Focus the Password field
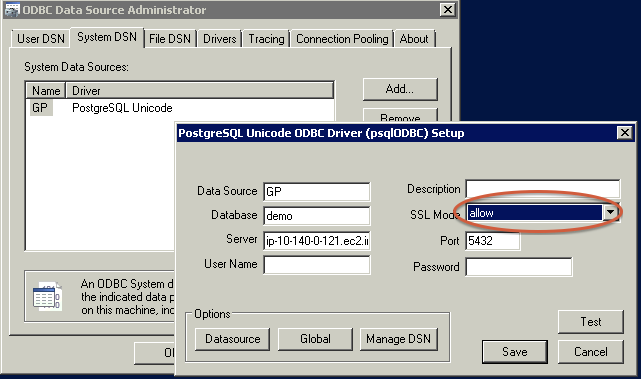Screen dimensions: 641x379 pyautogui.click(x=519, y=267)
